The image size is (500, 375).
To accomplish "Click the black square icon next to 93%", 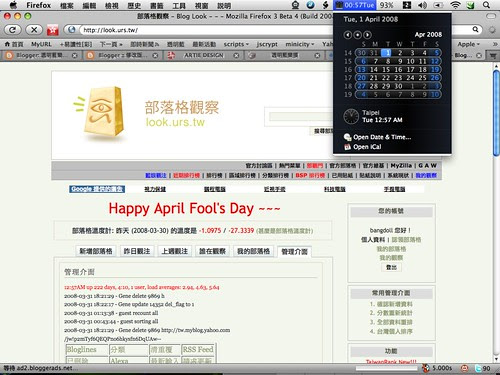I will [x=407, y=5].
